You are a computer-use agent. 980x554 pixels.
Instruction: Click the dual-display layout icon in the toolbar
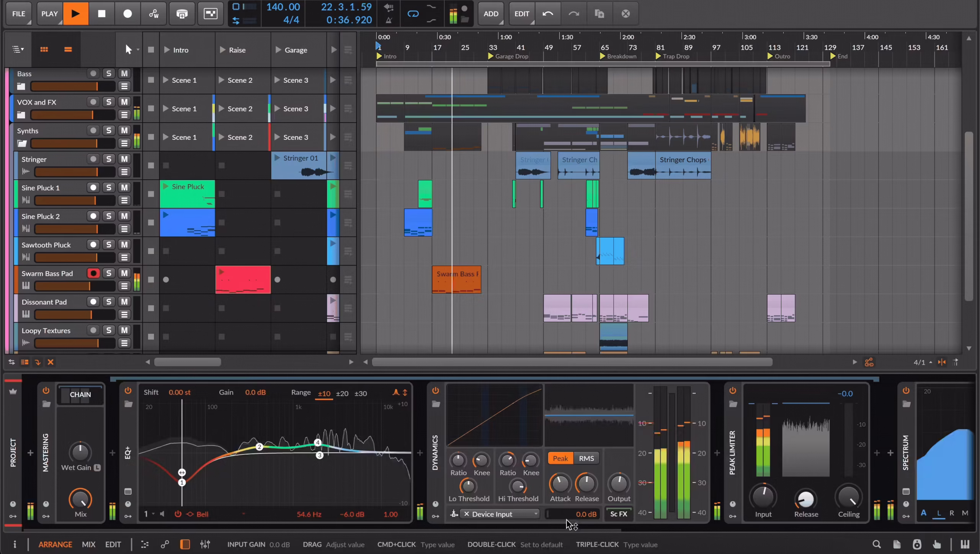pos(210,13)
